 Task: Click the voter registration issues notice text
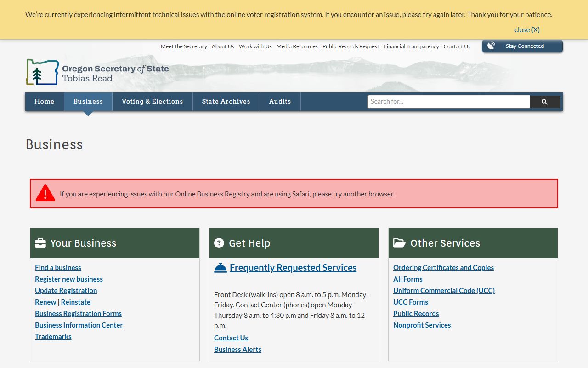pos(289,15)
